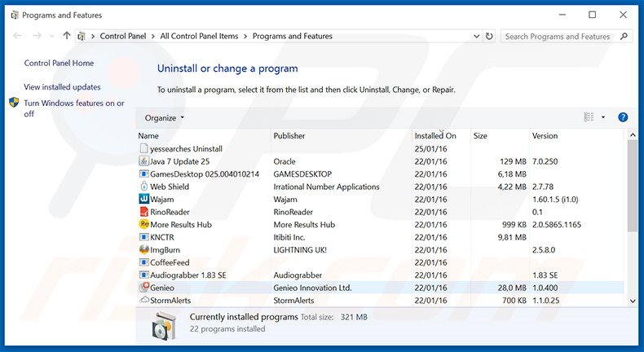644x352 pixels.
Task: Click the Programs and Features title bar icon
Action: click(15, 15)
